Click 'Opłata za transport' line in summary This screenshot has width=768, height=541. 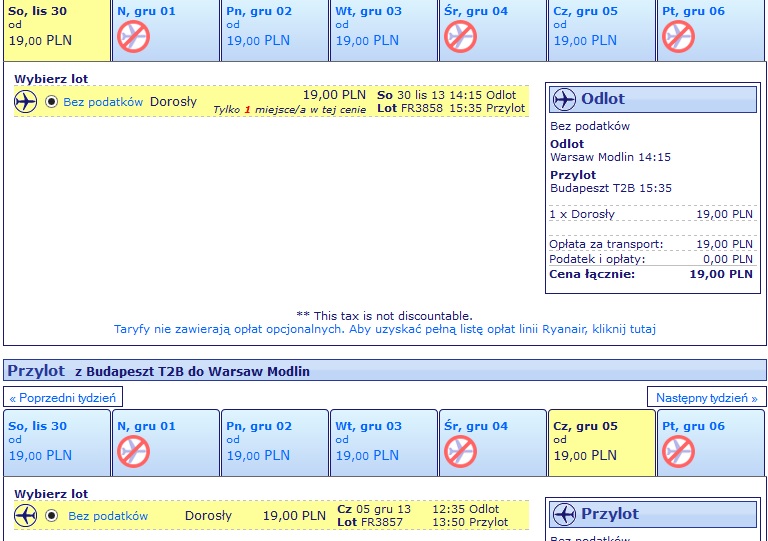(651, 244)
